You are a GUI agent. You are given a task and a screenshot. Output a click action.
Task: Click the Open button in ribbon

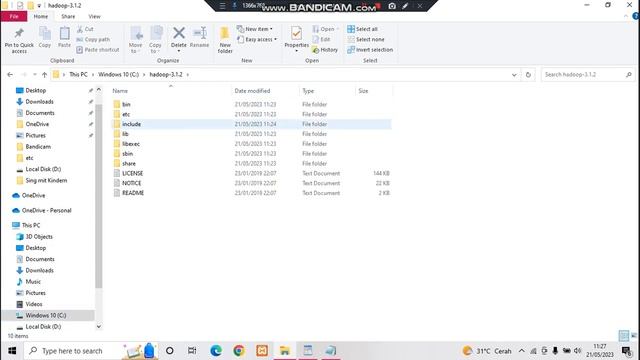[325, 29]
